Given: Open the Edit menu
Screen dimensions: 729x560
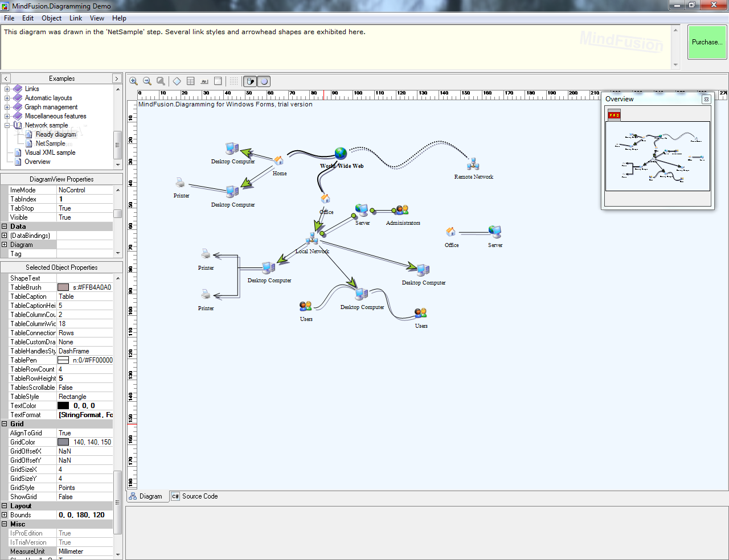Looking at the screenshot, I should coord(28,18).
